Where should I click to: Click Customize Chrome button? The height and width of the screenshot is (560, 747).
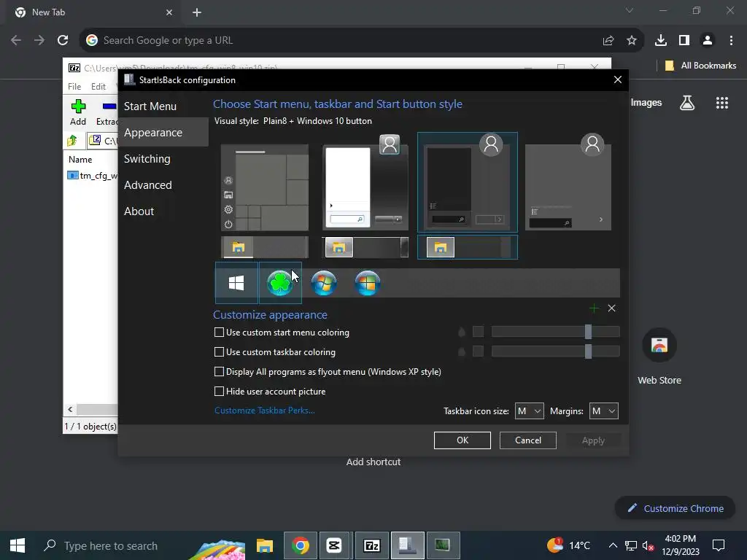click(675, 508)
